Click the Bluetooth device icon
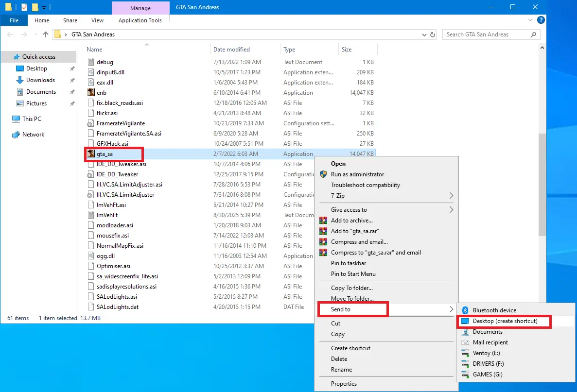This screenshot has width=577, height=392. pyautogui.click(x=465, y=310)
